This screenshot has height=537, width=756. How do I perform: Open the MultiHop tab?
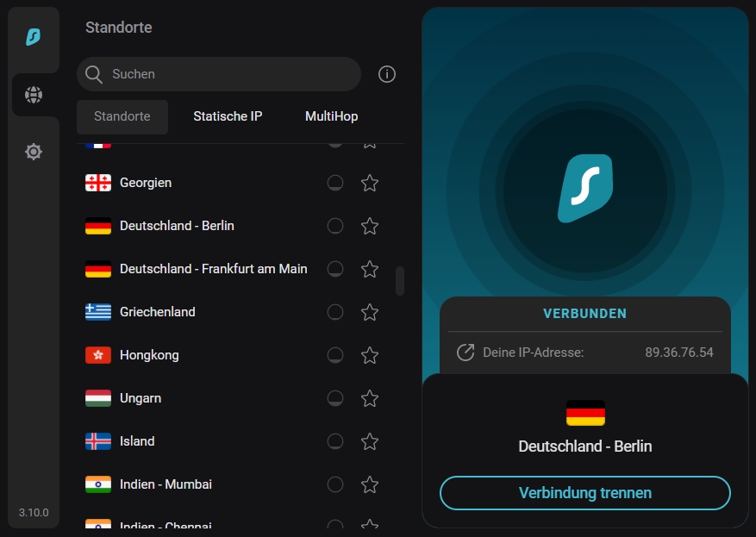coord(332,116)
